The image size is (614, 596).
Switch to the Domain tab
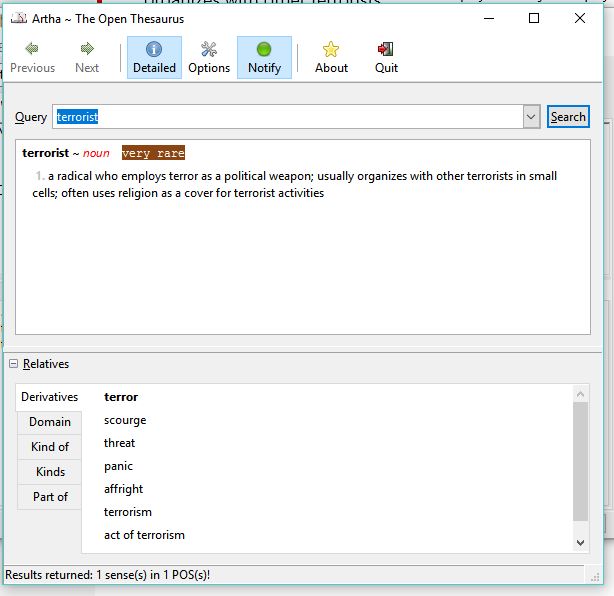coord(49,422)
